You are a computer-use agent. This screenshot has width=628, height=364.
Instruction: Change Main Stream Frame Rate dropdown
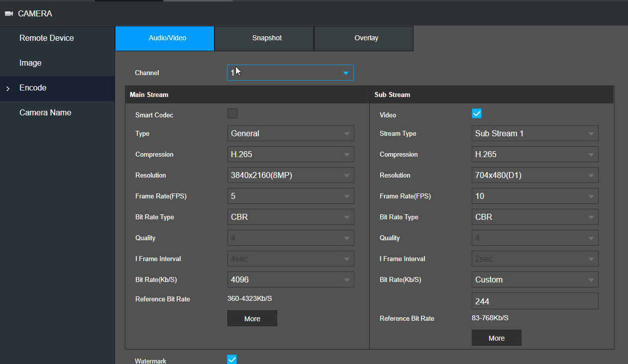291,196
